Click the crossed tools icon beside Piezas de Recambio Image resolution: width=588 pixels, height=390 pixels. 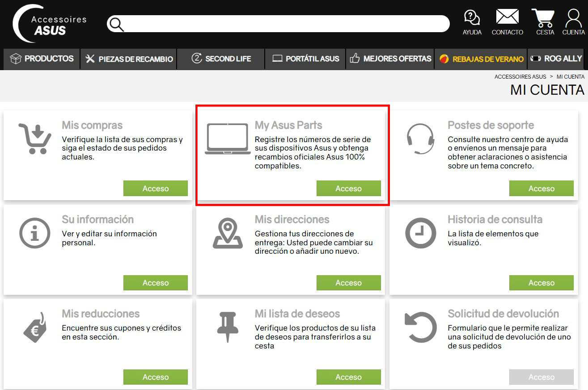[90, 59]
